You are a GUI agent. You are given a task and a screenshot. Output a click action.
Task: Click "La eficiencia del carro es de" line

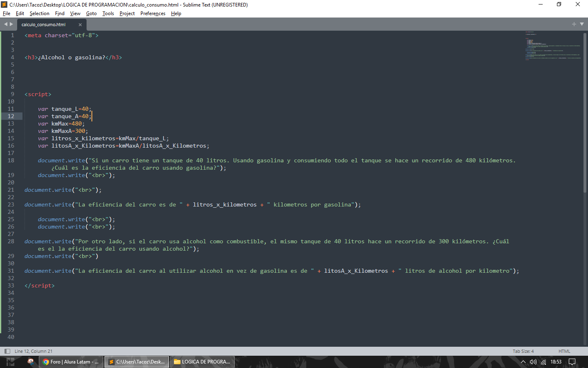pos(193,205)
